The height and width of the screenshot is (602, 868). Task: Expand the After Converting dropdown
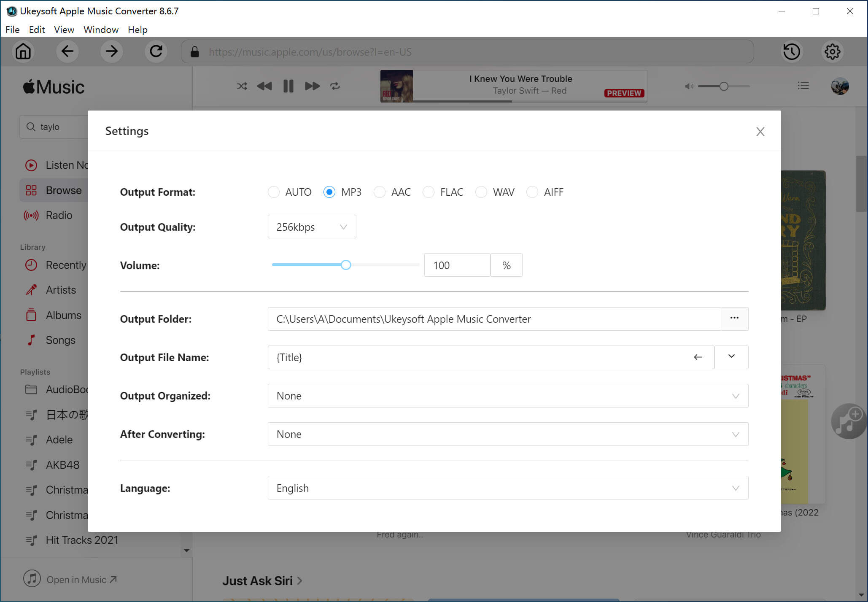point(734,434)
